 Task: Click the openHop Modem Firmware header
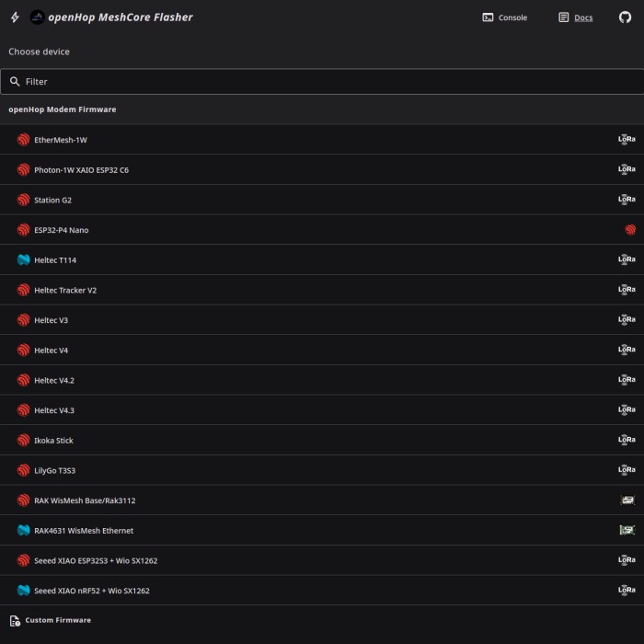[x=62, y=109]
